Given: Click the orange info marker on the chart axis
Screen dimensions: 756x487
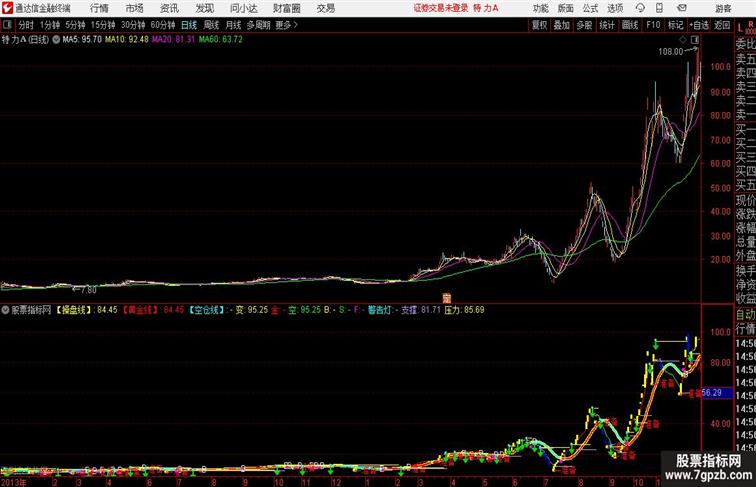Looking at the screenshot, I should tap(446, 298).
